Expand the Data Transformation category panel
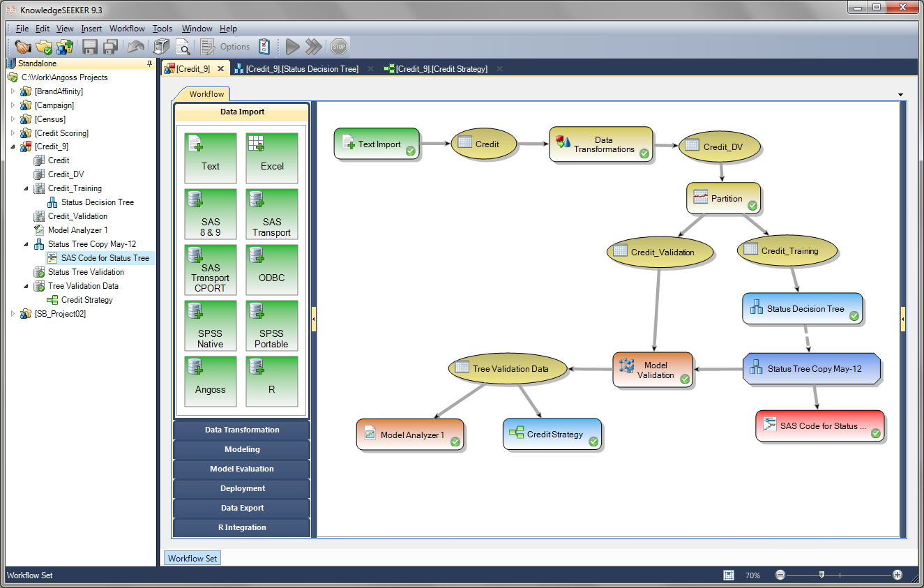The height and width of the screenshot is (588, 924). click(241, 430)
